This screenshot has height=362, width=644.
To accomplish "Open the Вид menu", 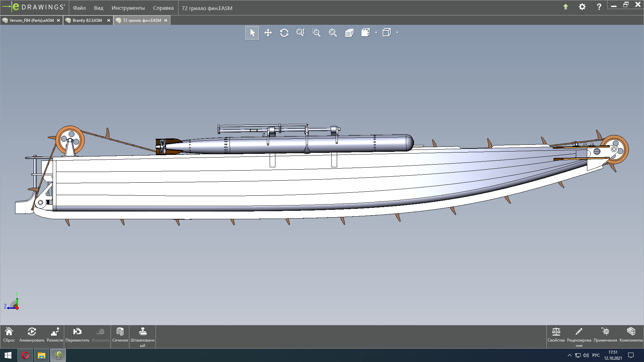I will [x=99, y=8].
